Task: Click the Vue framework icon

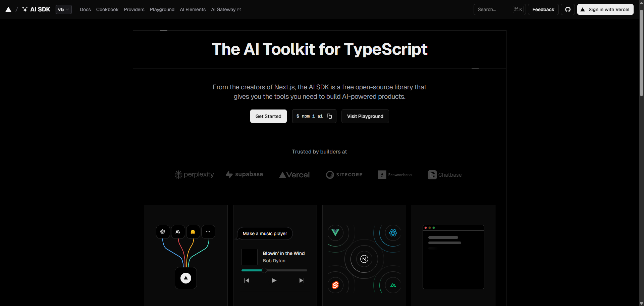Action: coord(335,232)
